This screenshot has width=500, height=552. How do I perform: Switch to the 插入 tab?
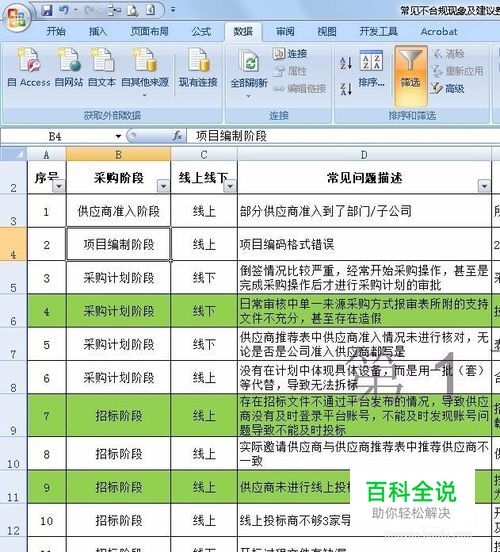coord(98,32)
